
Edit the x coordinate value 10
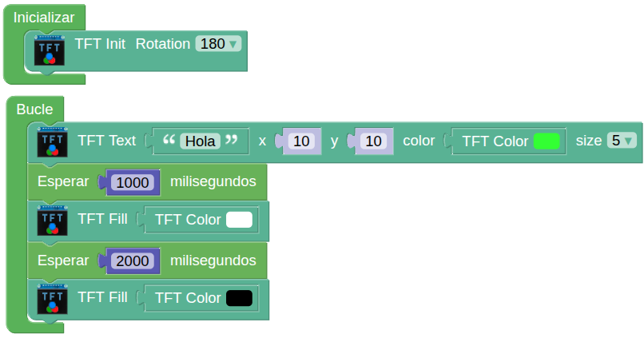click(x=301, y=141)
